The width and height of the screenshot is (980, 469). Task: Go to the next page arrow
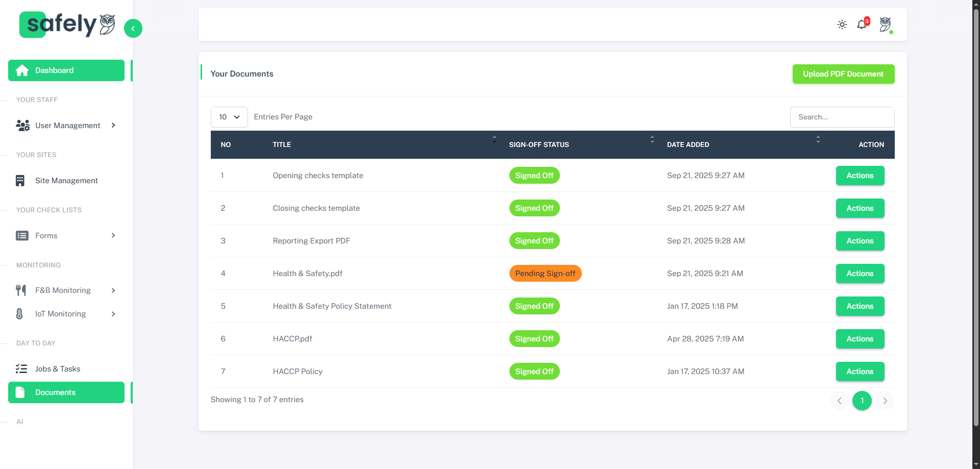[885, 401]
